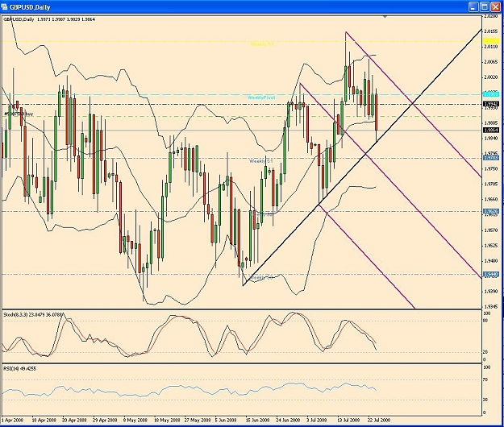Click the yellow Weekly R1 line label
This screenshot has height=427, width=504.
click(x=262, y=44)
